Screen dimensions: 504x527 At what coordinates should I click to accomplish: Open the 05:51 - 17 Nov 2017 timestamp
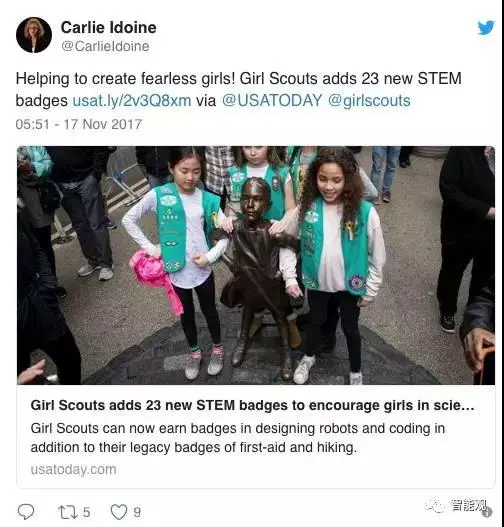pos(79,124)
